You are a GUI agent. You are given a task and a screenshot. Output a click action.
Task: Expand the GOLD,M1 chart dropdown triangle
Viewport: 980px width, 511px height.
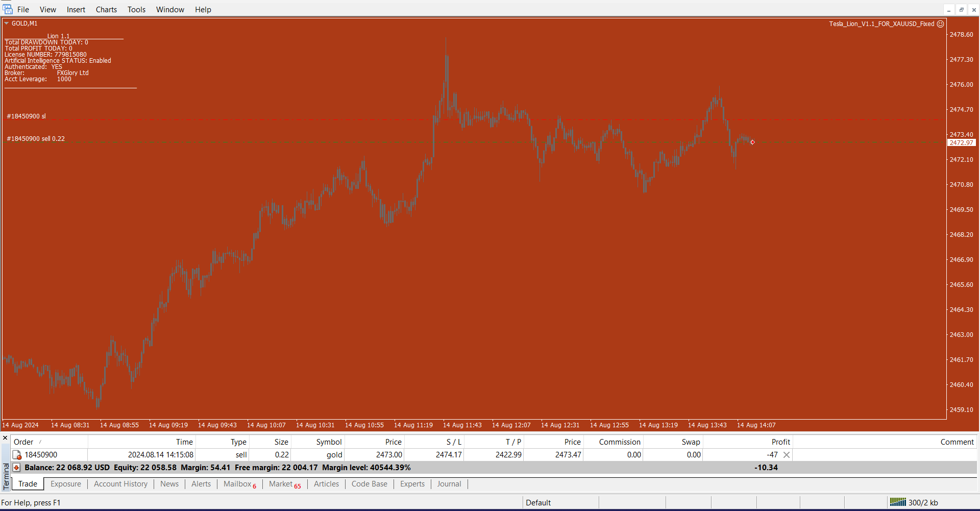coord(7,23)
